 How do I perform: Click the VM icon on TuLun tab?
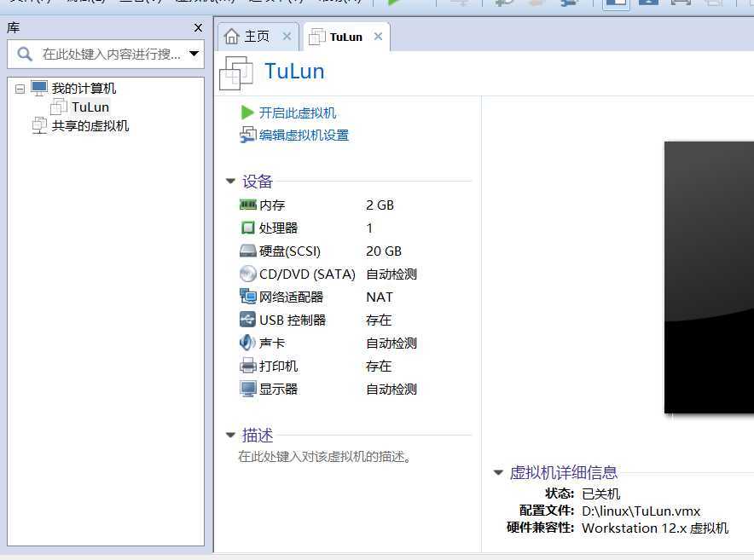point(317,37)
